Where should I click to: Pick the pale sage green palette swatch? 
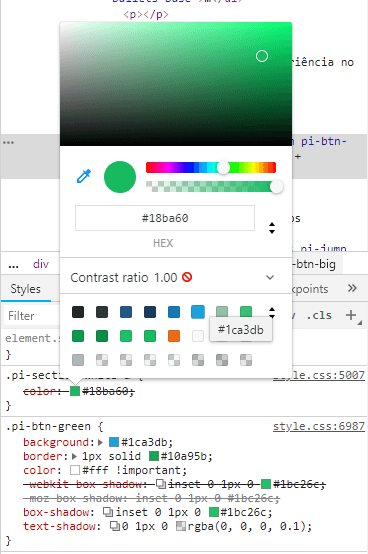(x=222, y=312)
